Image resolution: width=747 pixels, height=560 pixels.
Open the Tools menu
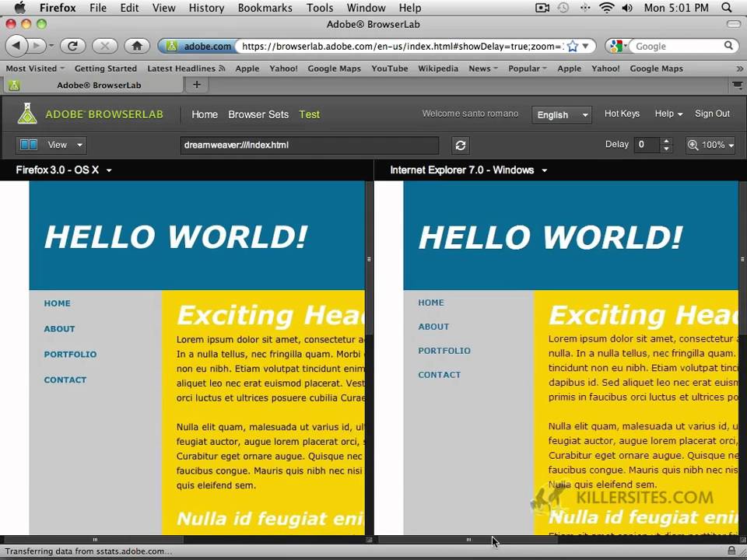[x=320, y=8]
